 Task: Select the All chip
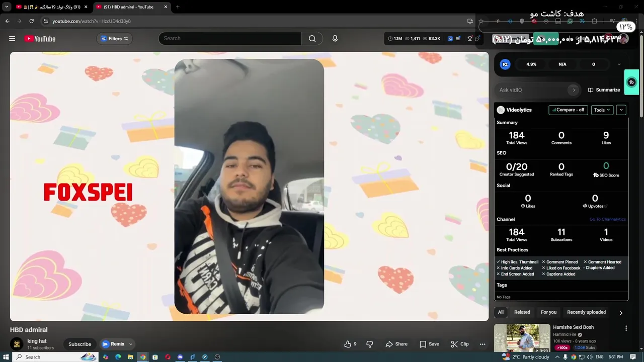click(501, 312)
